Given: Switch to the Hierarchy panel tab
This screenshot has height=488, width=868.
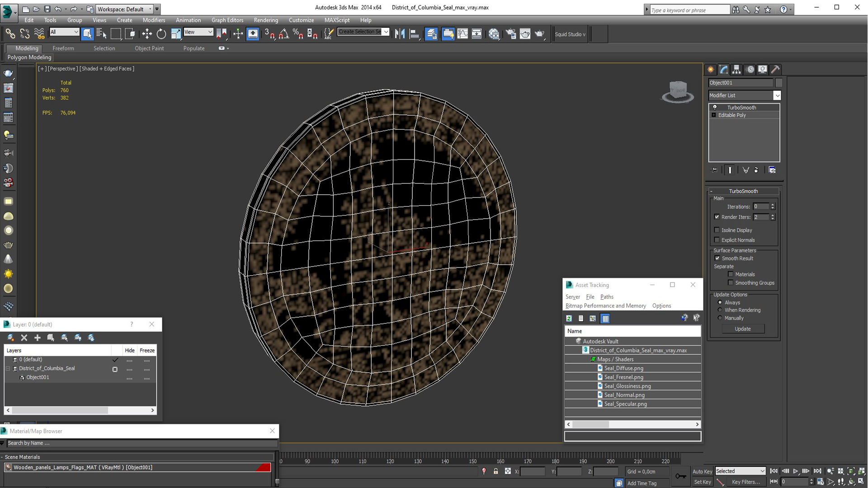Looking at the screenshot, I should [737, 69].
